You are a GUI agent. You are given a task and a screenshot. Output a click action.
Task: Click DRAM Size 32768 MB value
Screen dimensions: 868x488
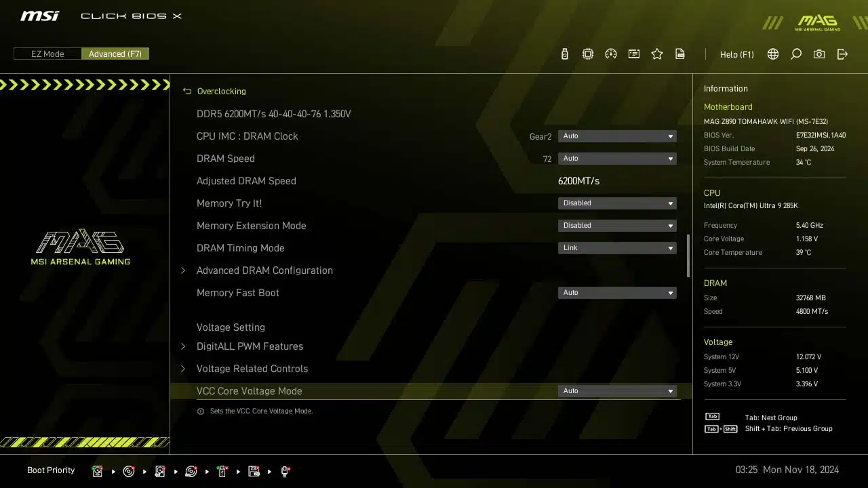tap(811, 298)
